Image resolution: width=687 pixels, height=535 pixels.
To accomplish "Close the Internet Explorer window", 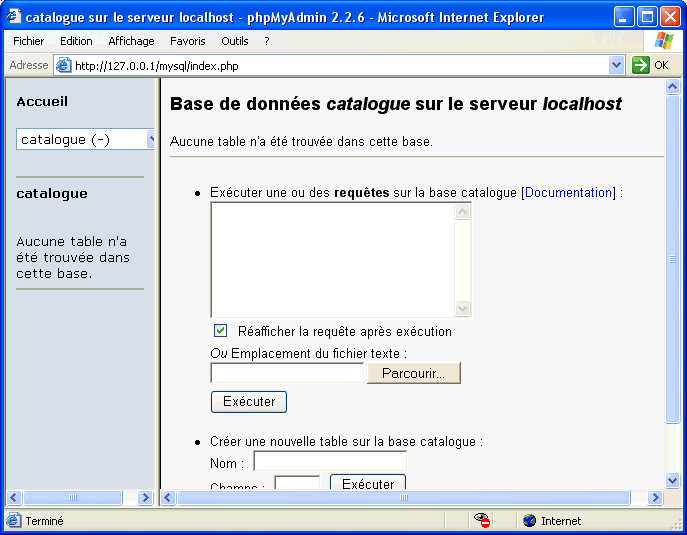I will point(671,17).
